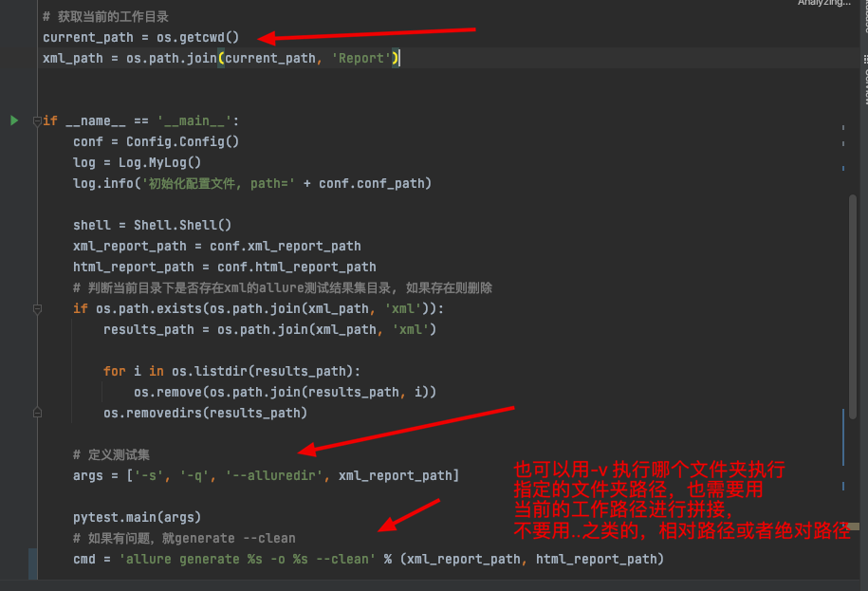Click the 'pytest.main(args)' line

137,517
